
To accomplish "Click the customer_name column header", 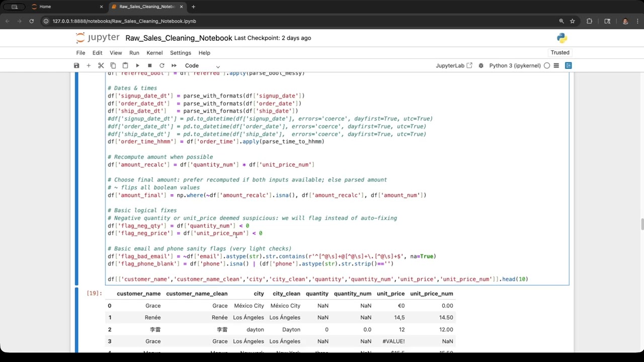I will pyautogui.click(x=138, y=294).
